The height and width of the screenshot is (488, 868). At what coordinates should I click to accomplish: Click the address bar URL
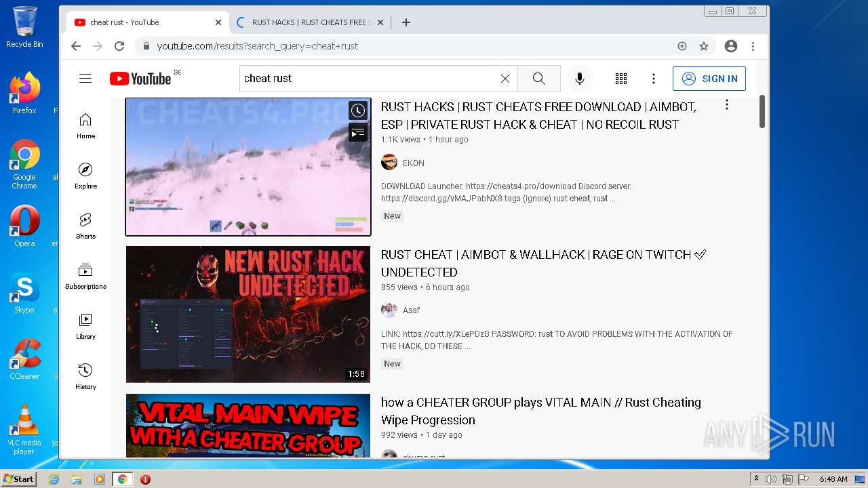(258, 46)
